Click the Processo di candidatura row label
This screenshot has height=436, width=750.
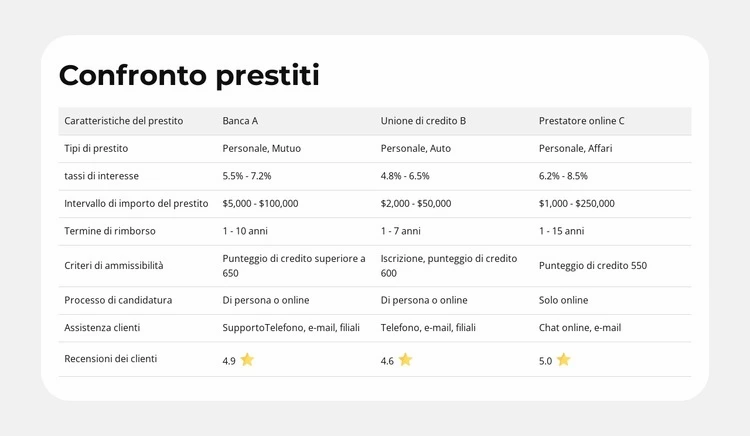click(x=118, y=300)
